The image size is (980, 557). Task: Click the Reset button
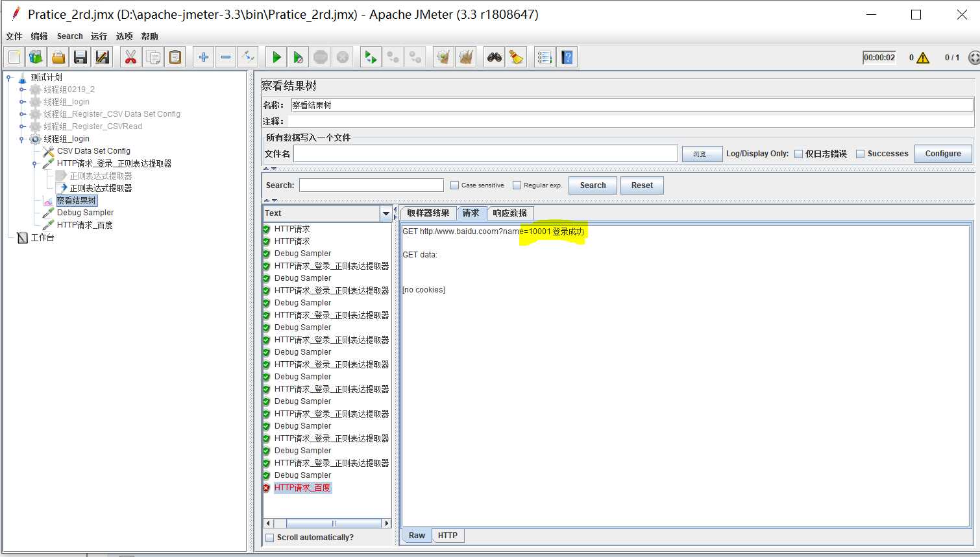click(x=642, y=185)
